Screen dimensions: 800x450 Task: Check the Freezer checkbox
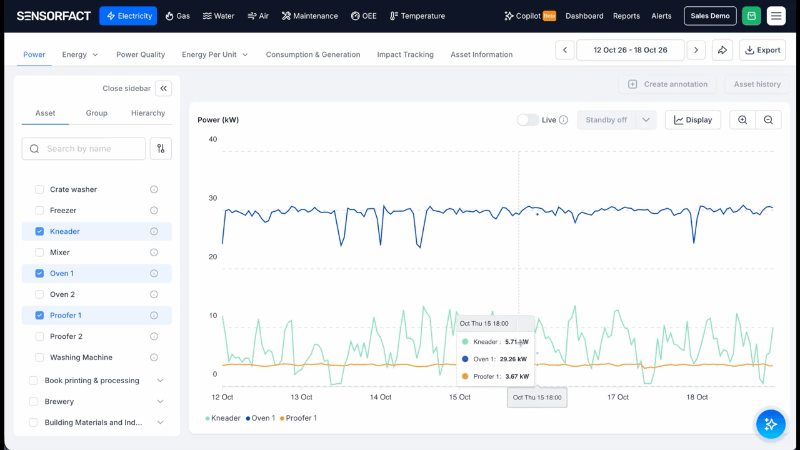pos(39,210)
